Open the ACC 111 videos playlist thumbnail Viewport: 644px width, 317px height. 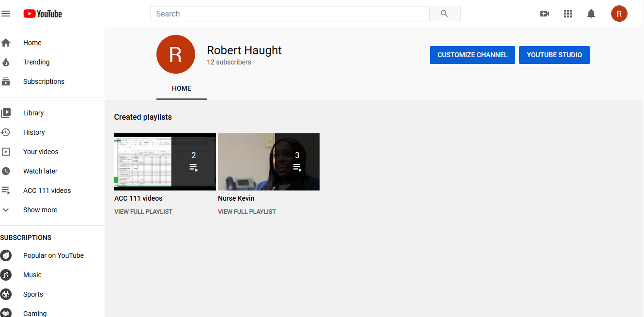coord(165,162)
